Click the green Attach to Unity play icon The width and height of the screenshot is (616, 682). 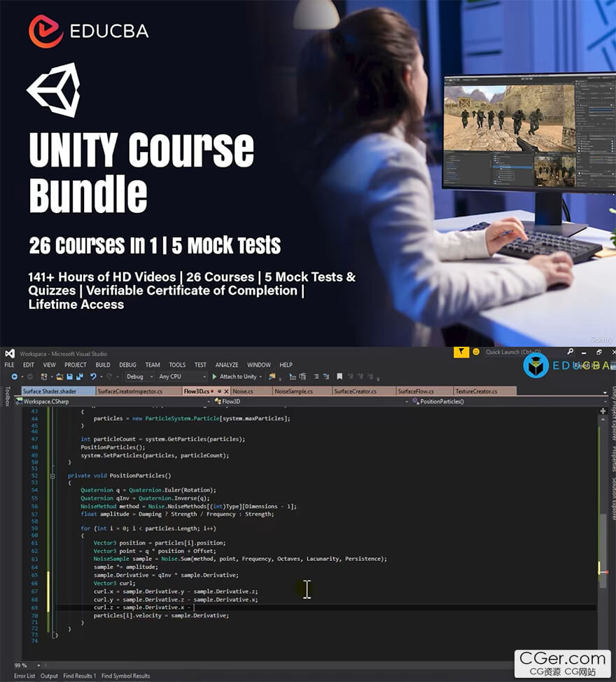[x=214, y=377]
